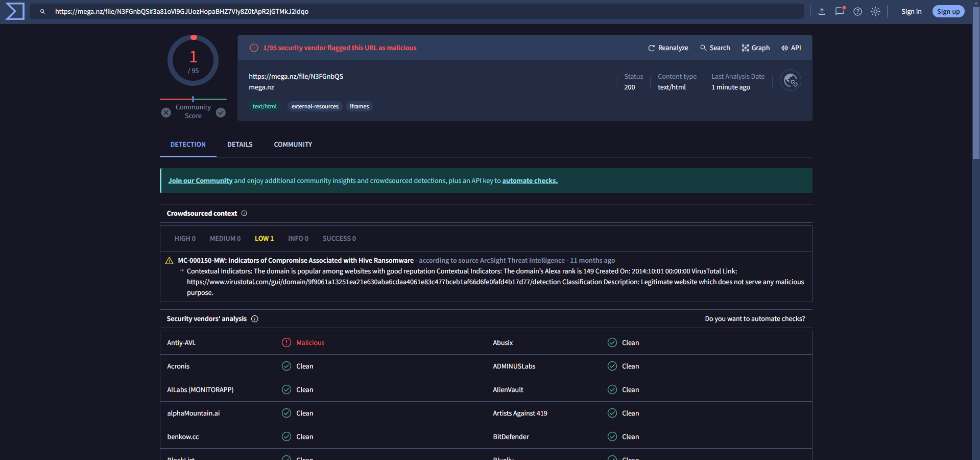The height and width of the screenshot is (460, 980).
Task: Click the Malicious alert icon for Antiy-AVL
Action: [286, 342]
